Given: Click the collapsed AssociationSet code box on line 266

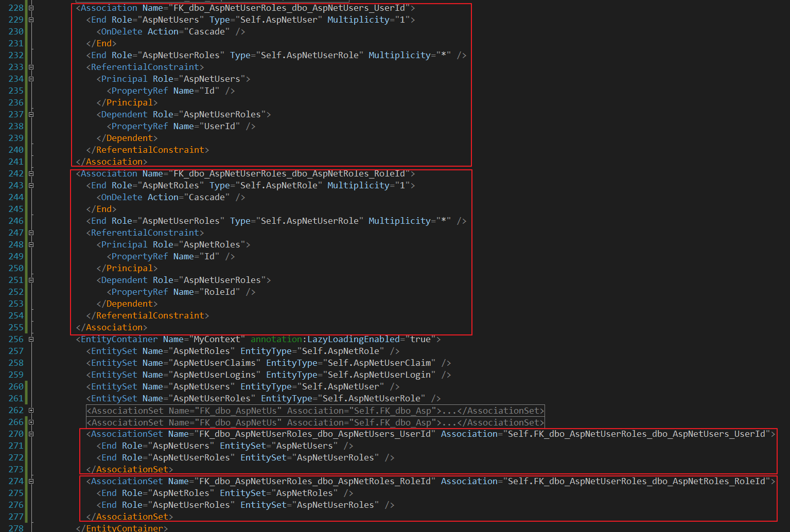Looking at the screenshot, I should coord(315,422).
